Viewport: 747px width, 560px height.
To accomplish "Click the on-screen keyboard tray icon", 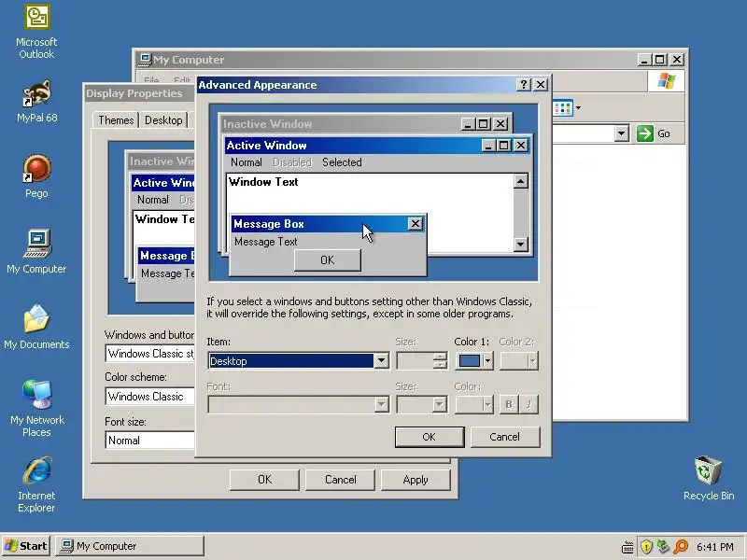I will pyautogui.click(x=627, y=547).
